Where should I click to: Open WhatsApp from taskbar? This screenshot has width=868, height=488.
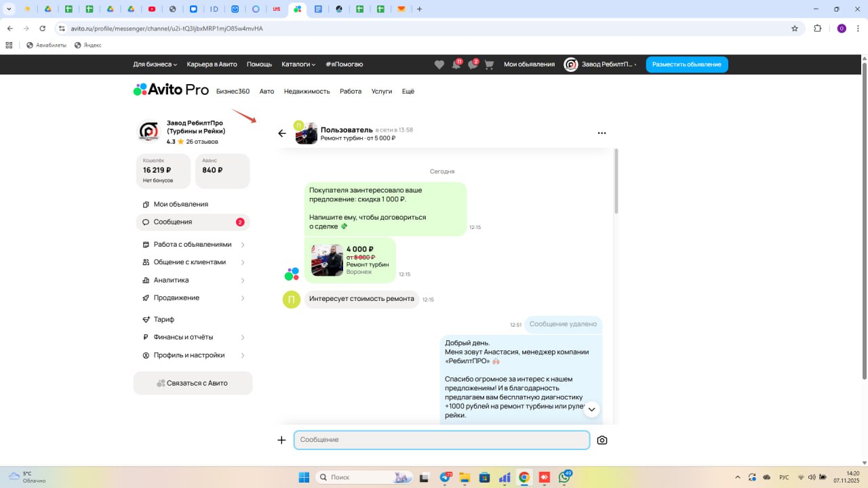(x=564, y=477)
